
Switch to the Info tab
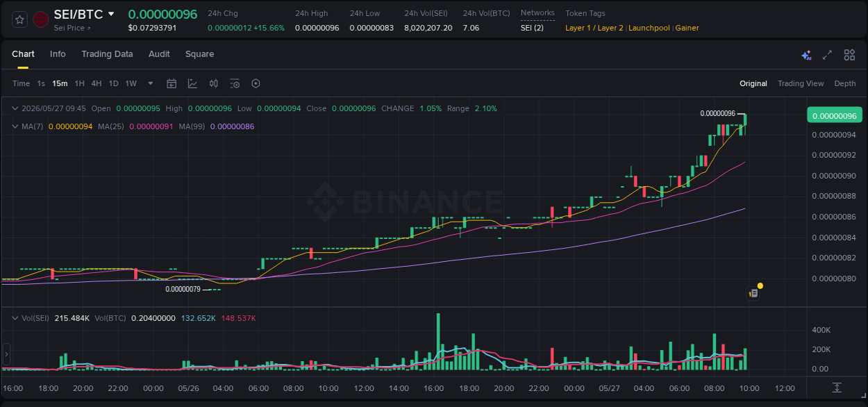(x=58, y=54)
